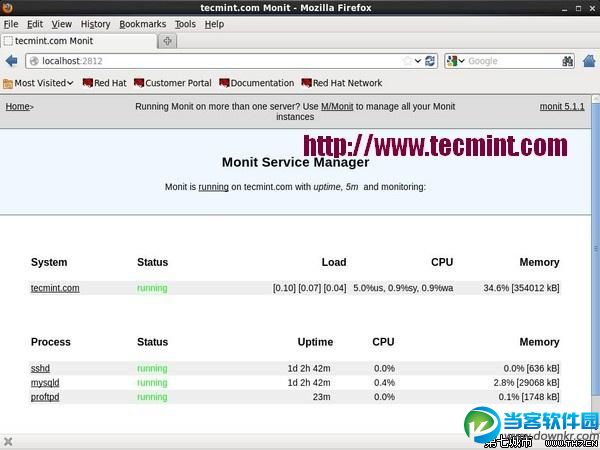Click the site identity globe icon
Screen dimensions: 600x450
(x=34, y=61)
